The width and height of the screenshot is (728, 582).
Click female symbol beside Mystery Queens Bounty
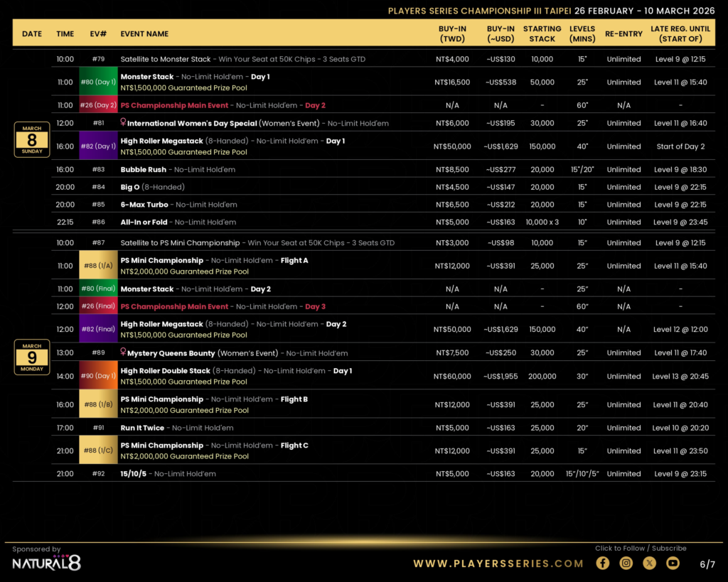[123, 353]
